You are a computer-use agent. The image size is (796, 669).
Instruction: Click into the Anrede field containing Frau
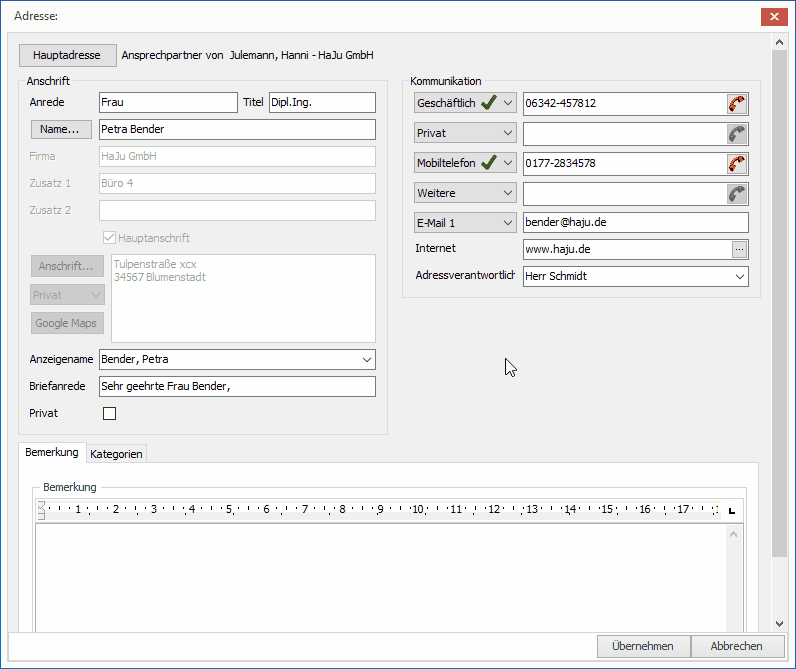(x=168, y=103)
